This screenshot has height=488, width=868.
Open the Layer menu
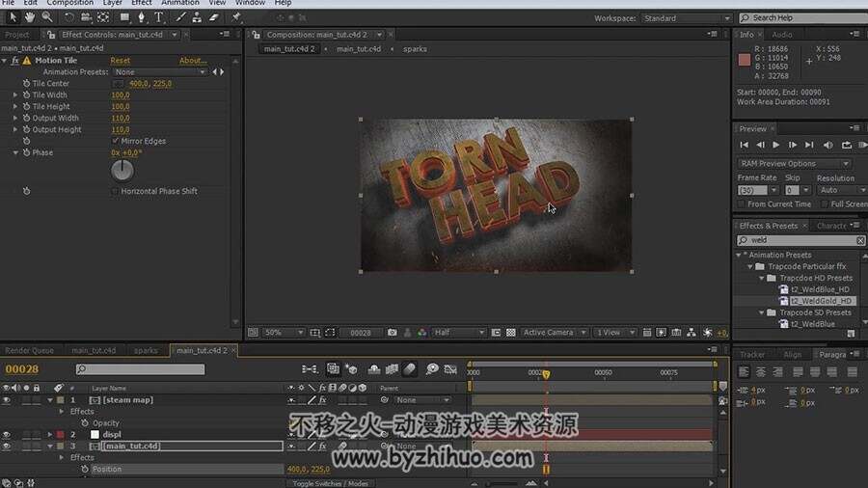pos(112,3)
